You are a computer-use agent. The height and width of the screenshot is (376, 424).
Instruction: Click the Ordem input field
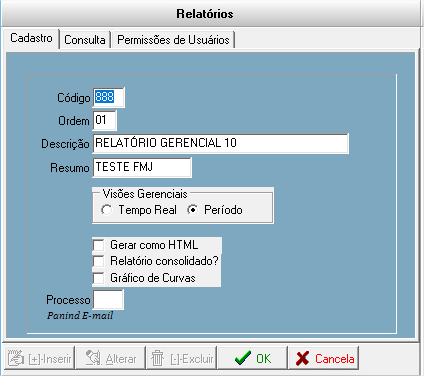coord(104,120)
